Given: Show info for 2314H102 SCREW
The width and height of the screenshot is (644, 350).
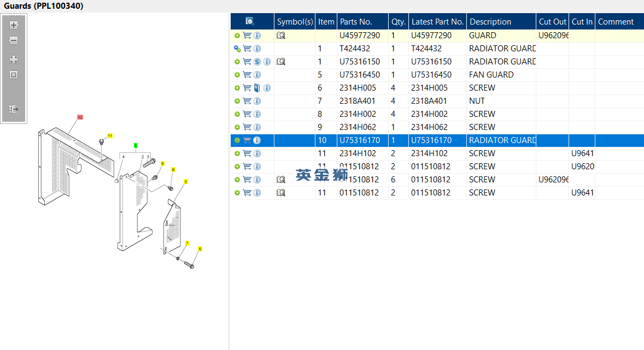Looking at the screenshot, I should tap(257, 153).
